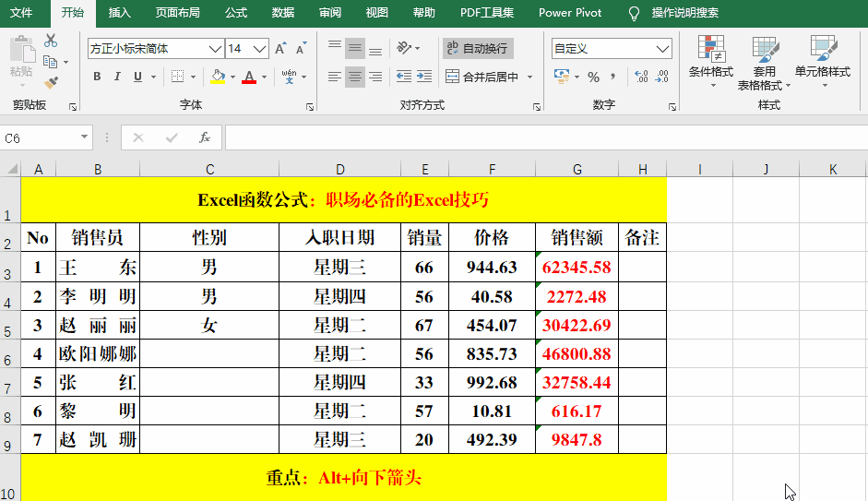Decrease font size with the smaller A icon
The image size is (868, 501).
(x=301, y=49)
